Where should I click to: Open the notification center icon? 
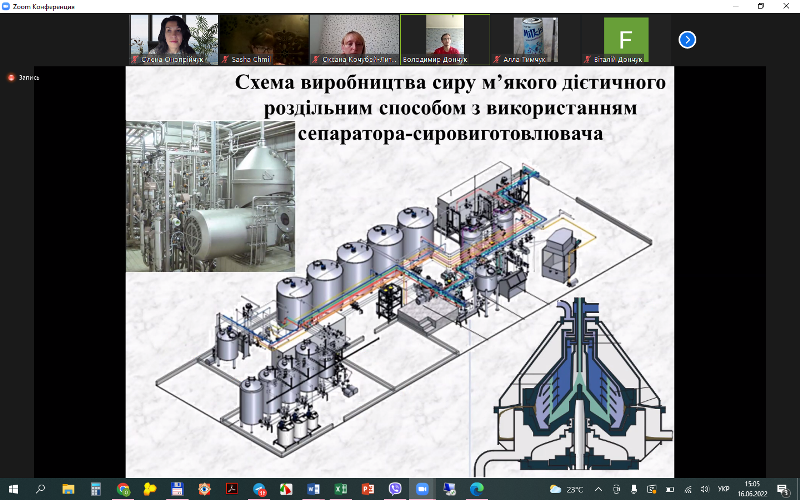[783, 489]
